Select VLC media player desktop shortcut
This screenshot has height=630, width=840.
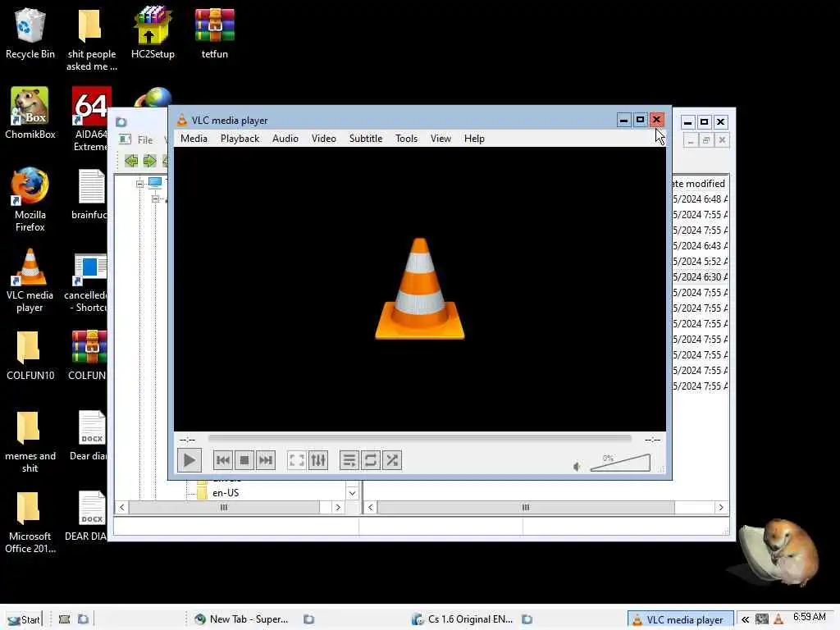[30, 281]
